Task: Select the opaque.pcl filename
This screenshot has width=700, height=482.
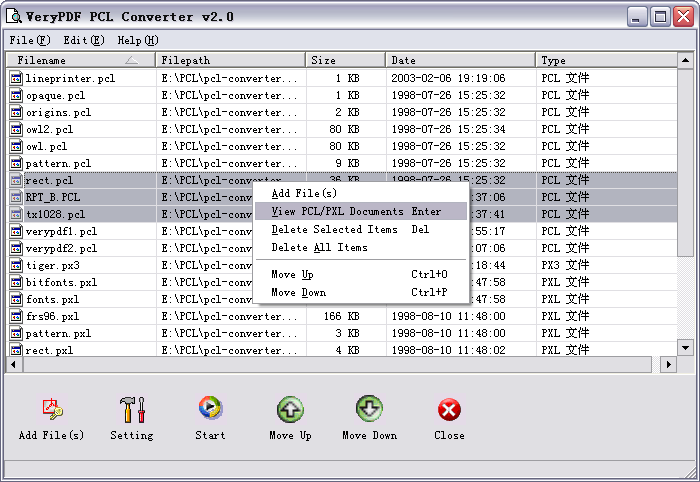Action: click(x=55, y=96)
